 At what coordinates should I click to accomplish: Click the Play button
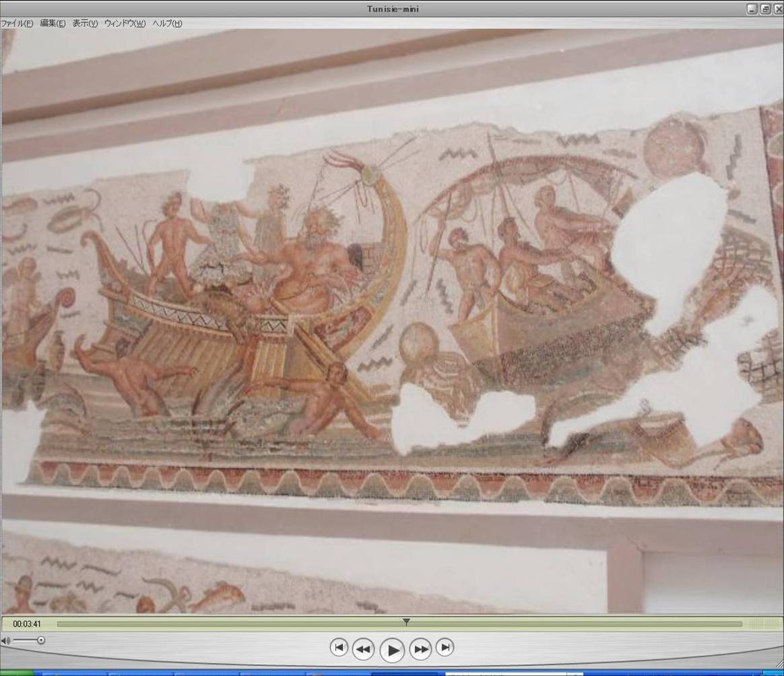[x=393, y=650]
